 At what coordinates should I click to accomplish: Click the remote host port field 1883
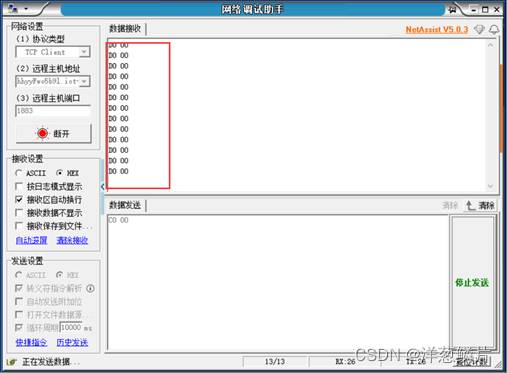53,111
